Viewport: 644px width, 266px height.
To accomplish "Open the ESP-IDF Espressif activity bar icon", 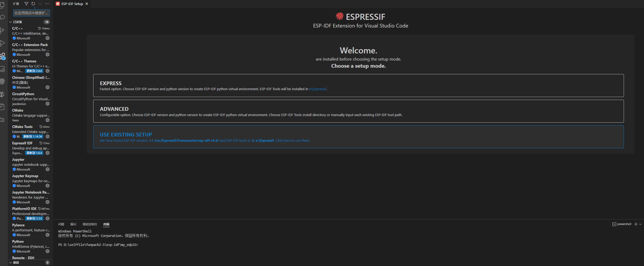I will (2, 81).
